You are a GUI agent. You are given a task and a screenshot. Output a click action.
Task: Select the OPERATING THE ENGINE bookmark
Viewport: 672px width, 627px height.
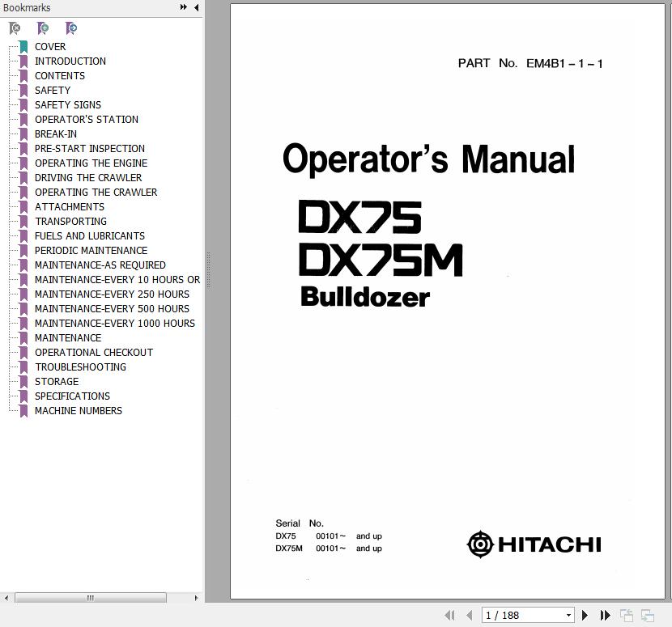pos(91,163)
